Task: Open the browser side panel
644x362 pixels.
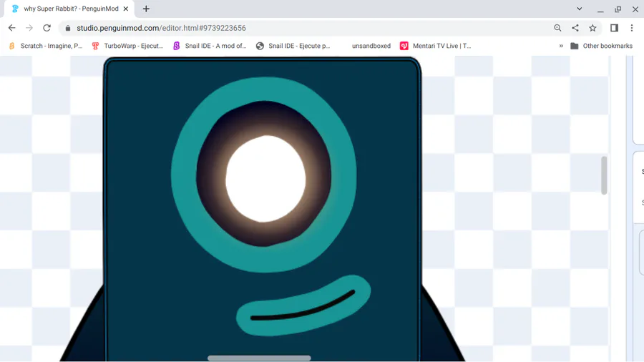Action: tap(614, 28)
